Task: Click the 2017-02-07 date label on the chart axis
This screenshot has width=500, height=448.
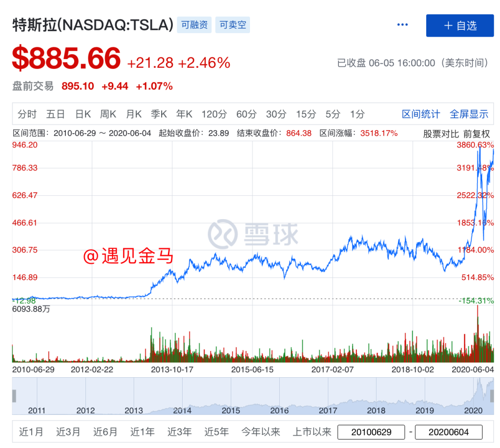Action: pos(333,369)
